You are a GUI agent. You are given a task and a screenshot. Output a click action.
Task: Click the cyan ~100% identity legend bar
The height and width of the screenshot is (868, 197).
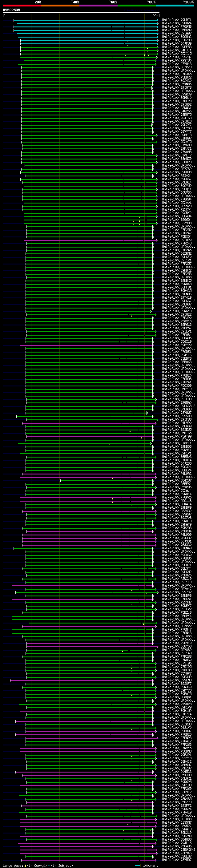click(175, 6)
